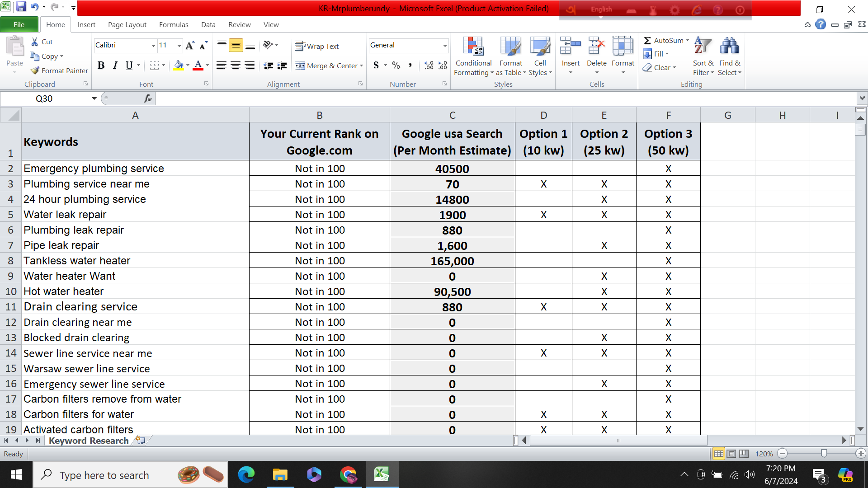This screenshot has height=488, width=868.
Task: Expand the Fill Color dropdown arrow
Action: [x=188, y=66]
